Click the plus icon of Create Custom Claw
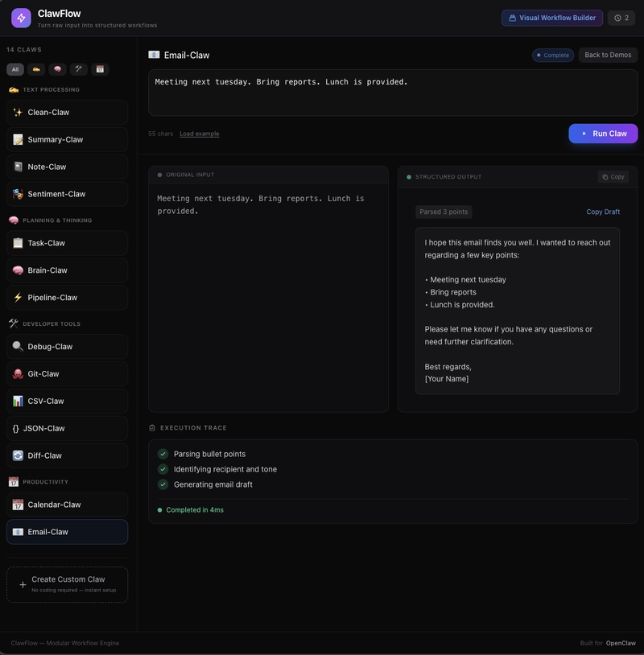The image size is (644, 655). pyautogui.click(x=23, y=585)
